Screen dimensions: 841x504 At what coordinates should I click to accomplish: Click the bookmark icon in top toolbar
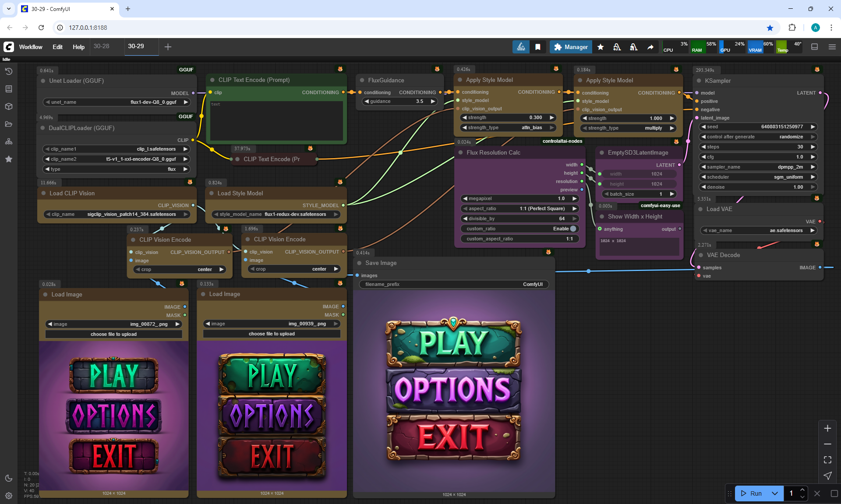(x=538, y=47)
